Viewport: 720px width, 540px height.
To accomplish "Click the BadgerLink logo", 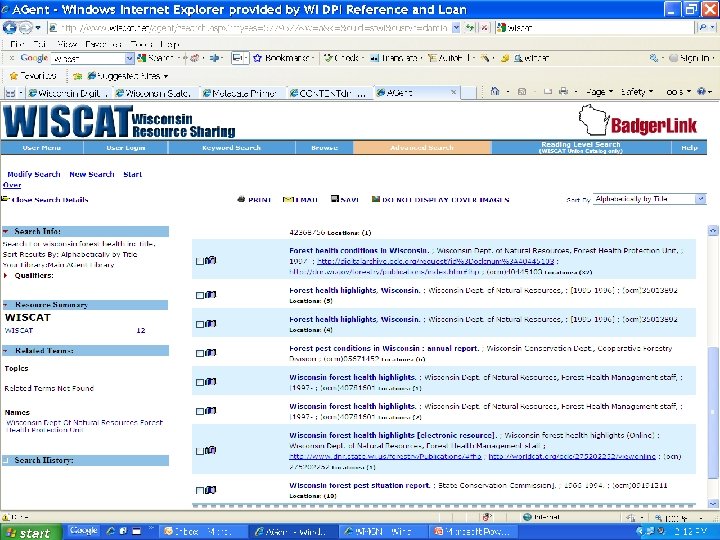I will pyautogui.click(x=638, y=120).
